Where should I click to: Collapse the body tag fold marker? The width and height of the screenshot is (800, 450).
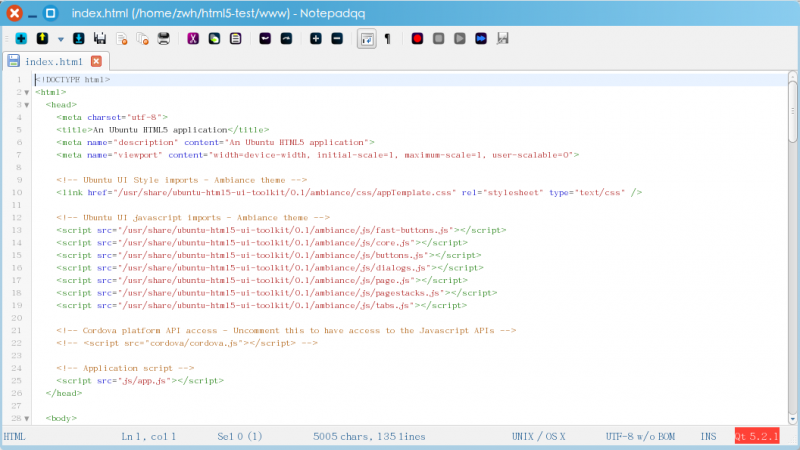(27, 417)
